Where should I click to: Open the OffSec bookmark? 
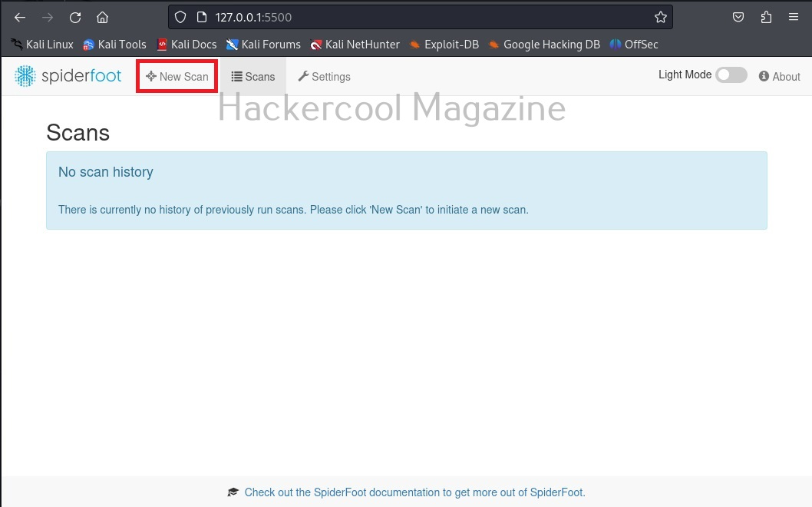(634, 45)
